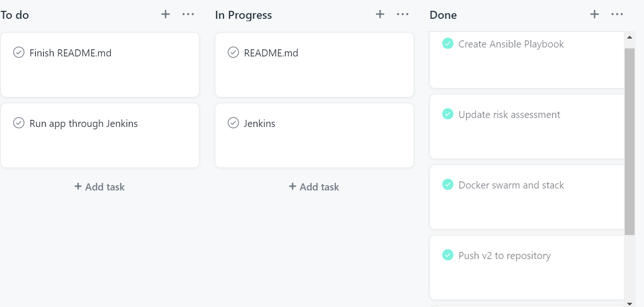Uncheck Push v2 to repository task
644x307 pixels.
448,255
